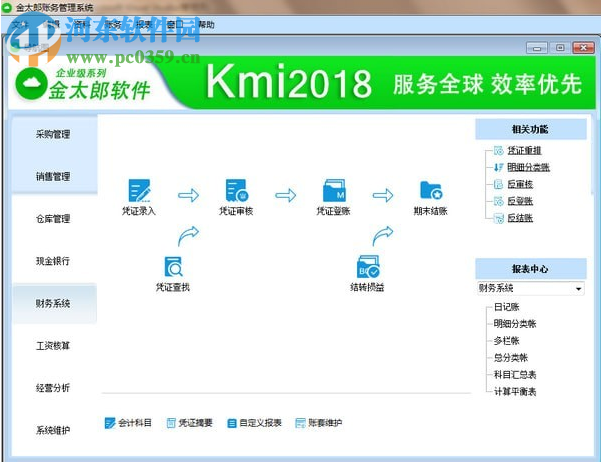Open the 凭证登账 posting icon
The image size is (604, 464).
pos(334,190)
